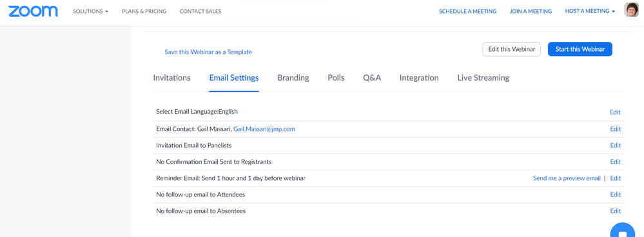Select the 'Select Email Language:English' text

coord(197,112)
